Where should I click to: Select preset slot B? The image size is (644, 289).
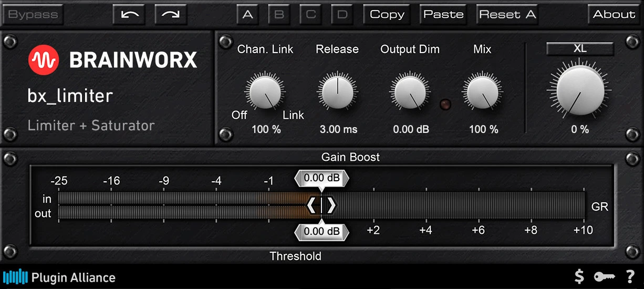[279, 15]
